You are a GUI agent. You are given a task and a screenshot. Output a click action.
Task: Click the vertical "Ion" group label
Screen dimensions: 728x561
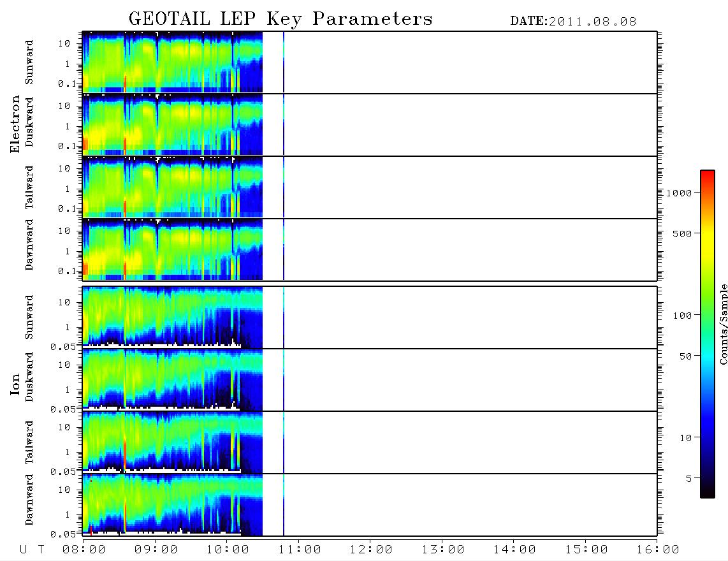(x=15, y=384)
